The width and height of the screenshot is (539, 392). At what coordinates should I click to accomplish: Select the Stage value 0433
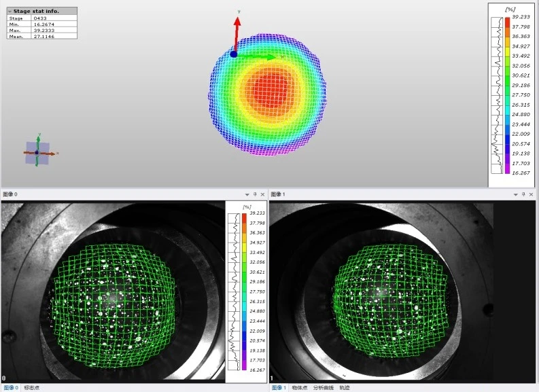(40, 18)
